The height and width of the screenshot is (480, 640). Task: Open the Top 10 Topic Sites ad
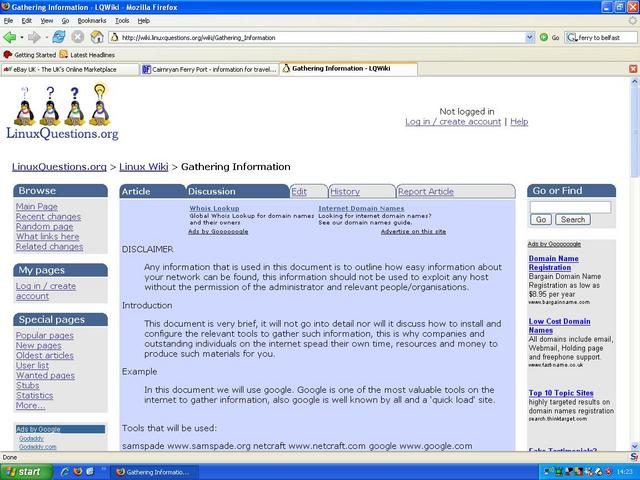[561, 393]
